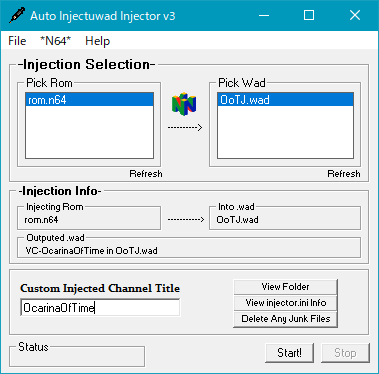Open the Help menu
Image resolution: width=379 pixels, height=374 pixels.
[x=97, y=41]
